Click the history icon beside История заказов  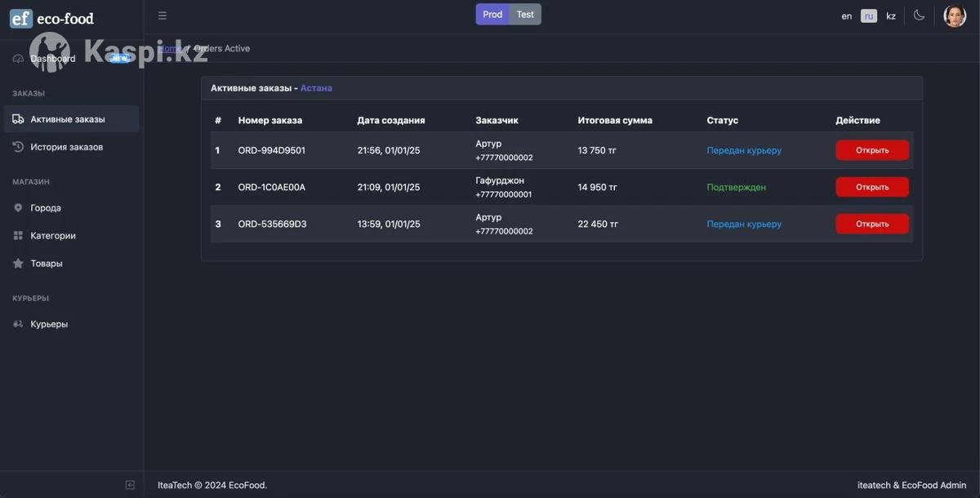pos(18,147)
